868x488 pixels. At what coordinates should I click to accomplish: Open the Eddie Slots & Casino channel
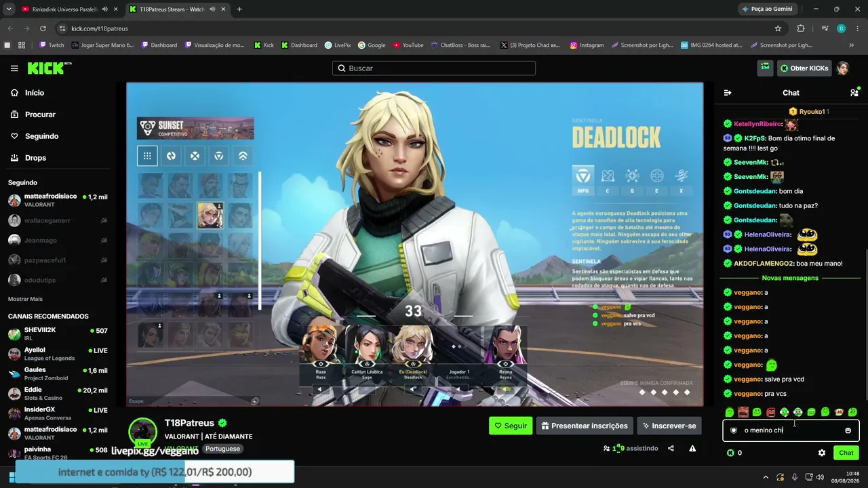pyautogui.click(x=58, y=394)
